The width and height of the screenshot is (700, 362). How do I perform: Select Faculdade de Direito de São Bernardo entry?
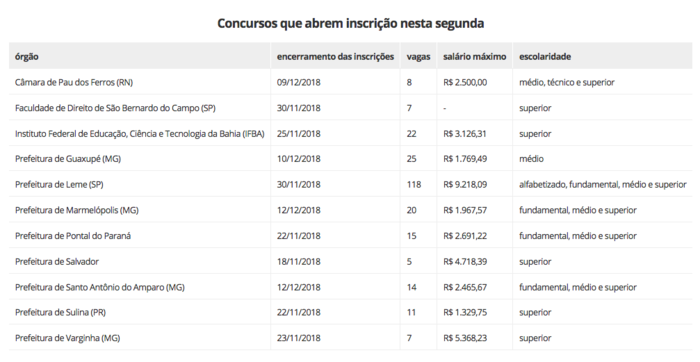(115, 108)
